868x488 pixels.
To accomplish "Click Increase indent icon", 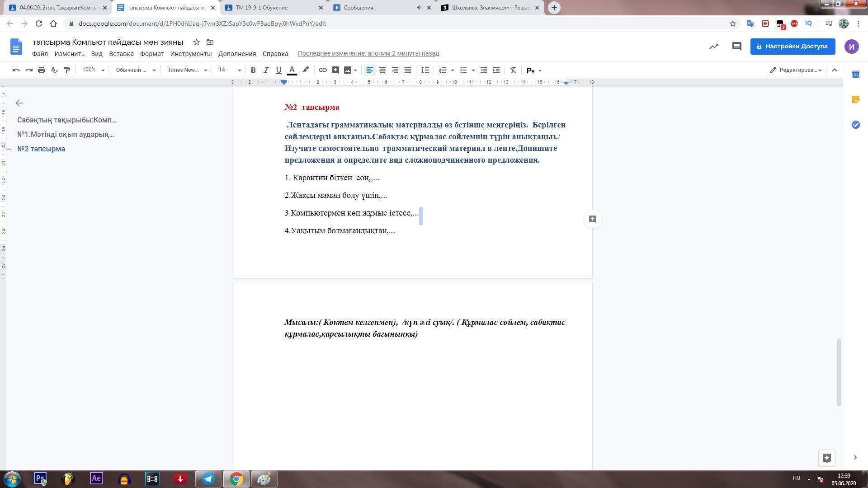I will tap(496, 70).
